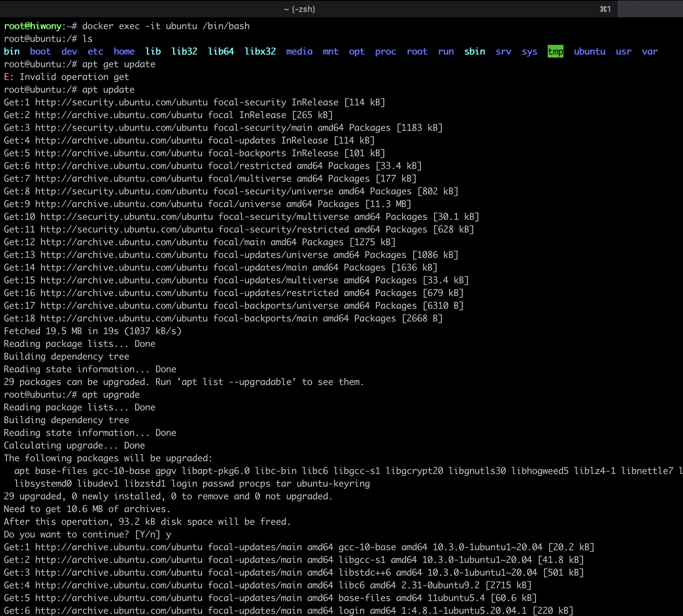The image size is (683, 616).
Task: Click 'Need to get 10.6 MB of archives' line
Action: [87, 509]
